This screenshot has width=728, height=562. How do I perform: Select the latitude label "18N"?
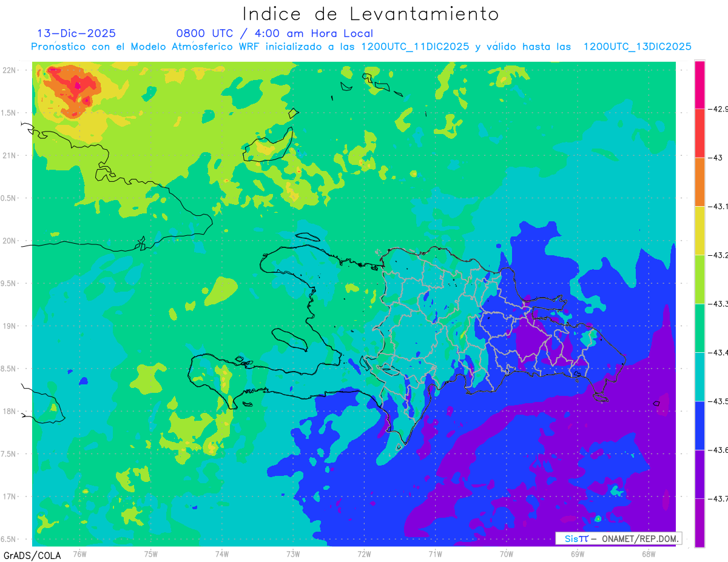click(8, 411)
